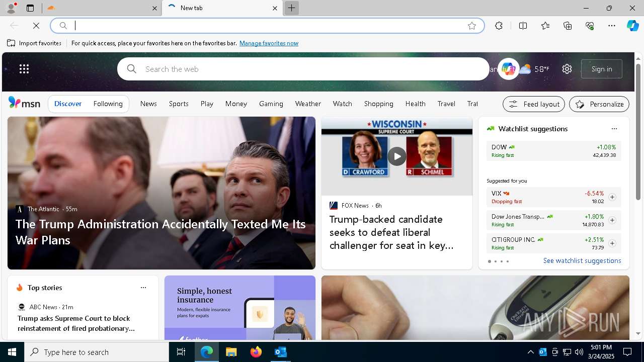644x362 pixels.
Task: Go to second watchlist carousel dot
Action: (x=496, y=261)
